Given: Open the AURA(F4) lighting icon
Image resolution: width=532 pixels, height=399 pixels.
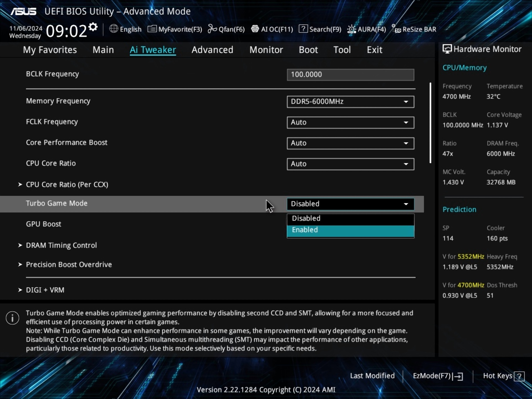Looking at the screenshot, I should click(x=351, y=29).
